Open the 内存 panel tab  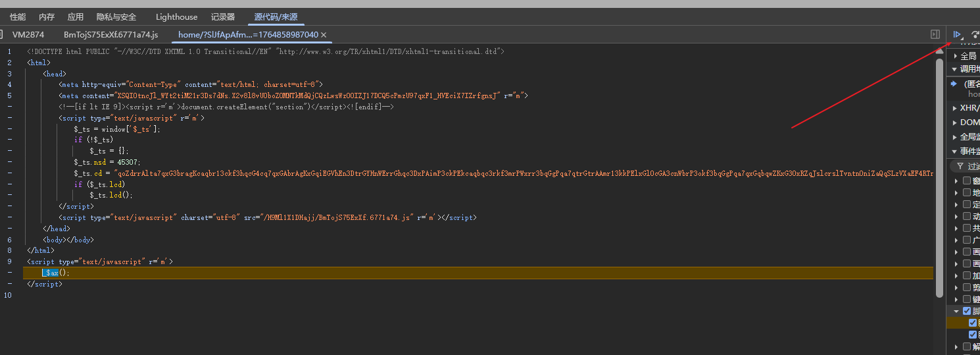click(x=47, y=17)
